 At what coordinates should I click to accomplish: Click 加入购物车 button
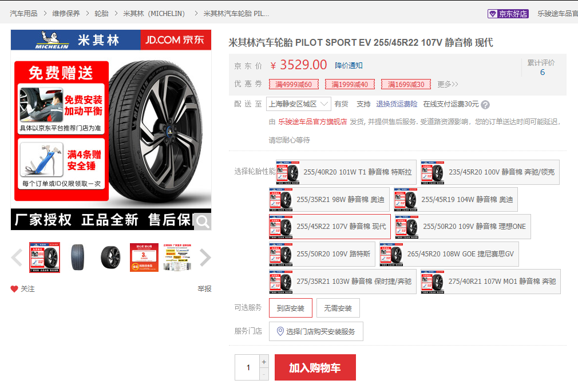click(315, 367)
